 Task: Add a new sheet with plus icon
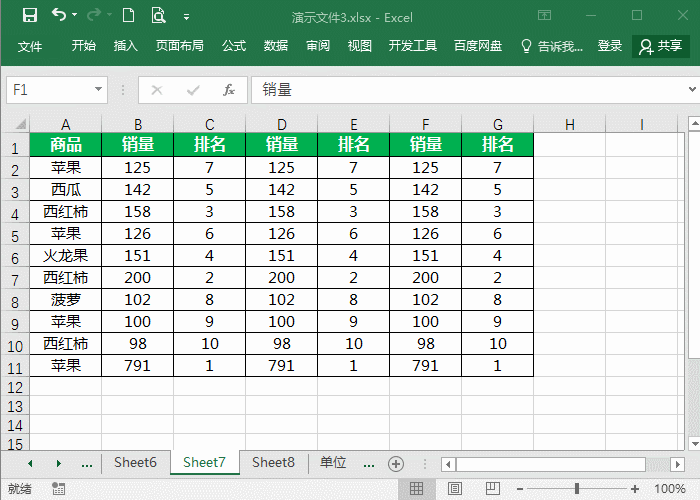(x=396, y=464)
